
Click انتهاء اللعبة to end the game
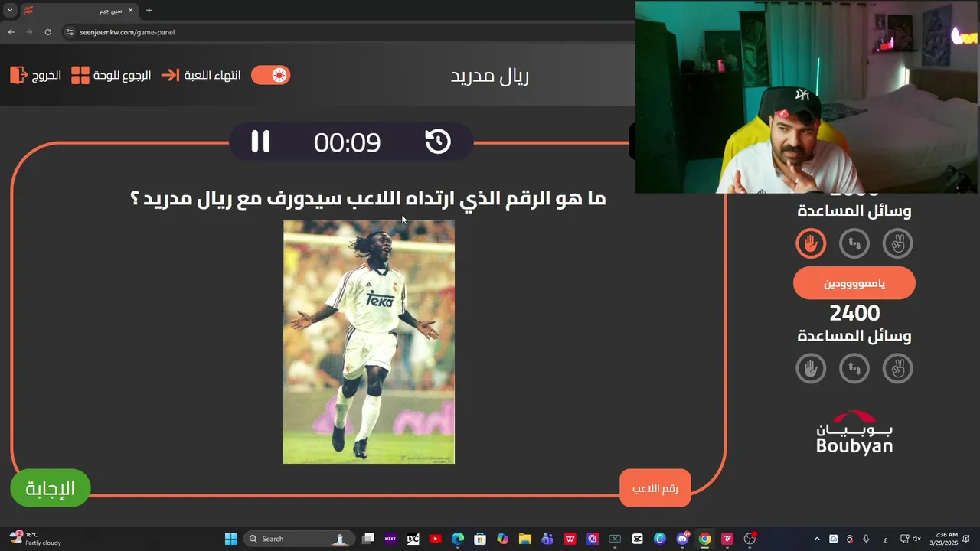201,75
